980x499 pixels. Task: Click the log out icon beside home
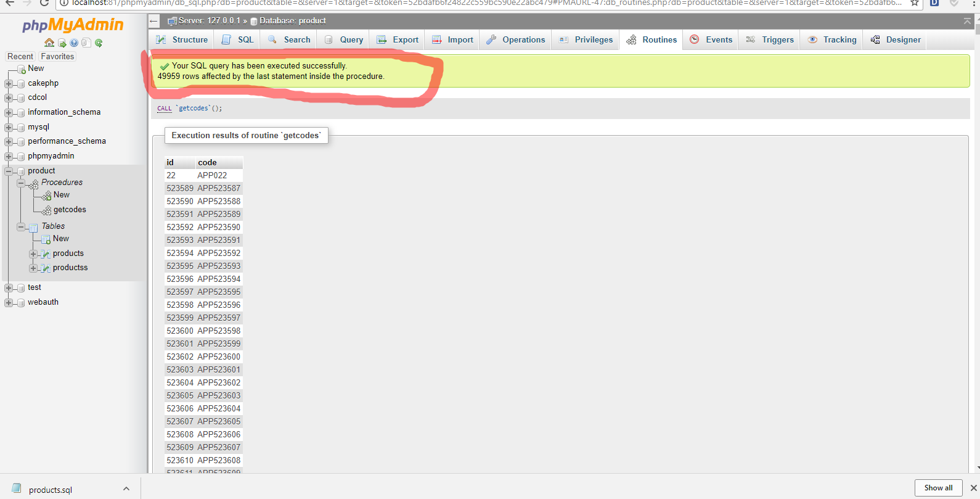click(x=62, y=43)
